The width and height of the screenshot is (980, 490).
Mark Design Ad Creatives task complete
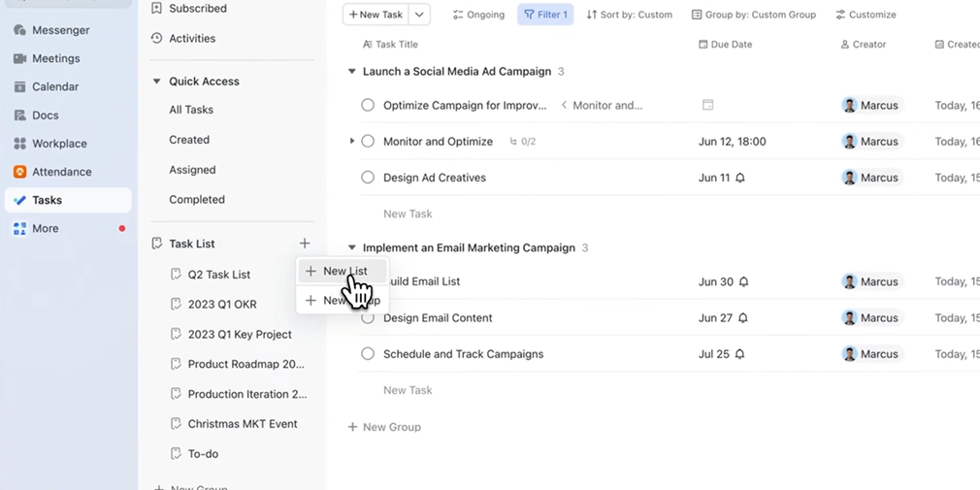(x=368, y=178)
